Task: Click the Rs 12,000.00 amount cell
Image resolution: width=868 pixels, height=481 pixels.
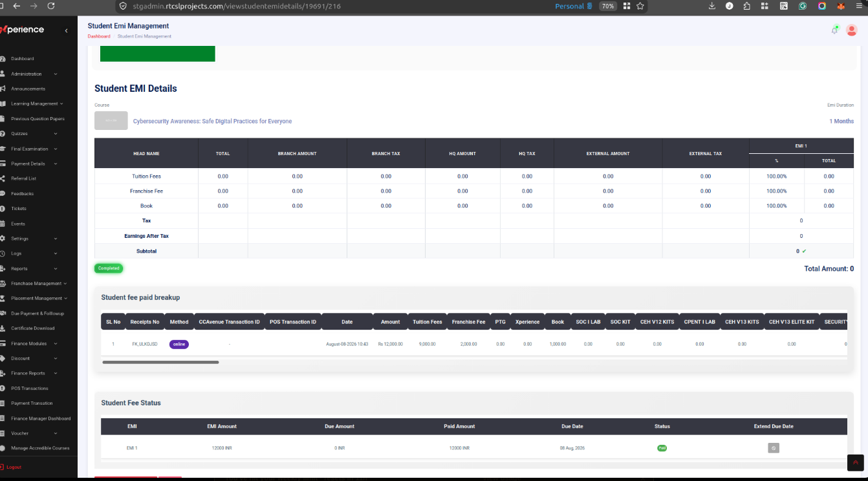Action: [390, 344]
